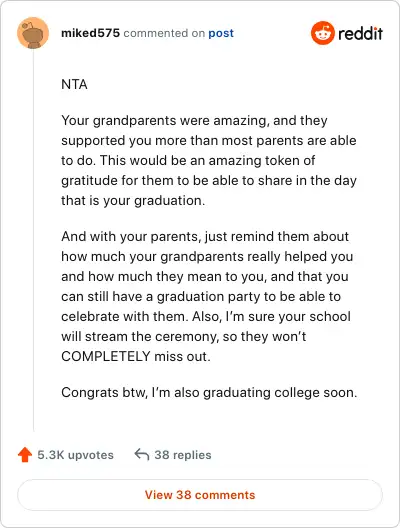400x528 pixels.
Task: Click the paragraph starting 'Your grandparents were amazing'
Action: click(x=209, y=160)
